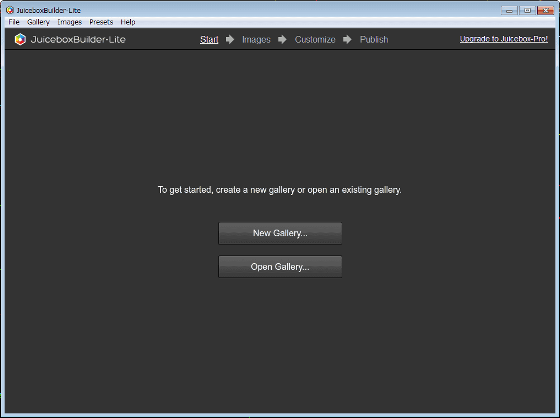Minimize the JuiceboxBuilder-Lite window

pyautogui.click(x=509, y=10)
